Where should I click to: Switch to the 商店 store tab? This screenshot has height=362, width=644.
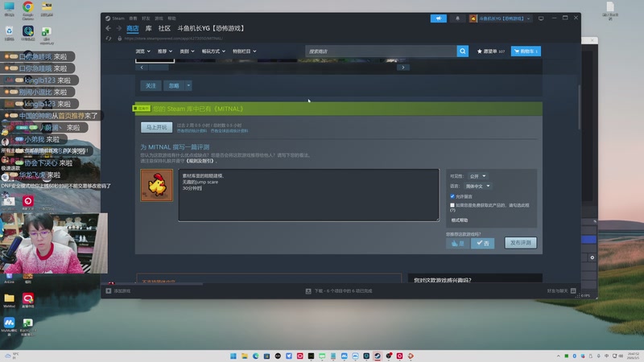(132, 28)
